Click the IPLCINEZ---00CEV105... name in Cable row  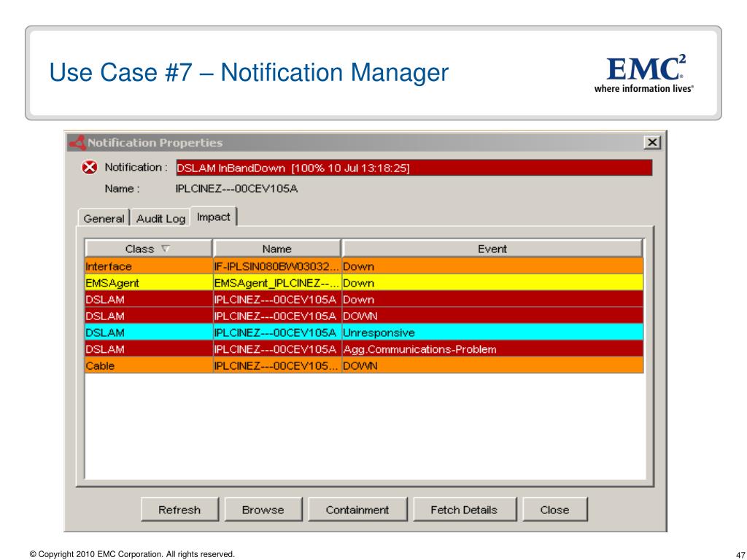(276, 366)
